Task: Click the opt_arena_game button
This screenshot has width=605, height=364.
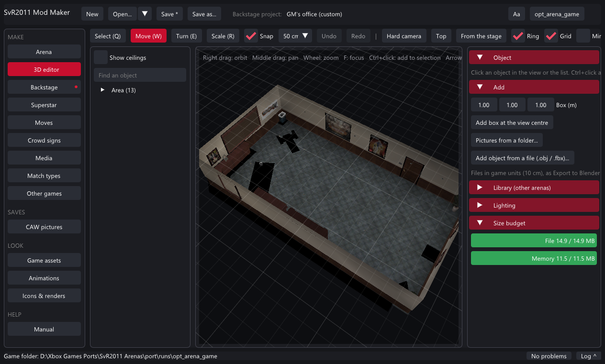Action: 557,14
